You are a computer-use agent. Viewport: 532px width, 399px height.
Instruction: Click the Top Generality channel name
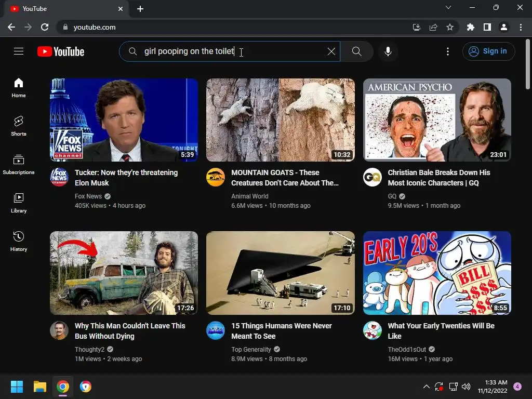coord(251,349)
